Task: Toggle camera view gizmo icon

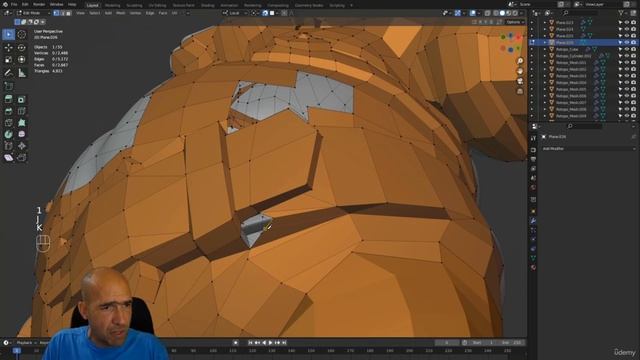Action: pyautogui.click(x=520, y=81)
